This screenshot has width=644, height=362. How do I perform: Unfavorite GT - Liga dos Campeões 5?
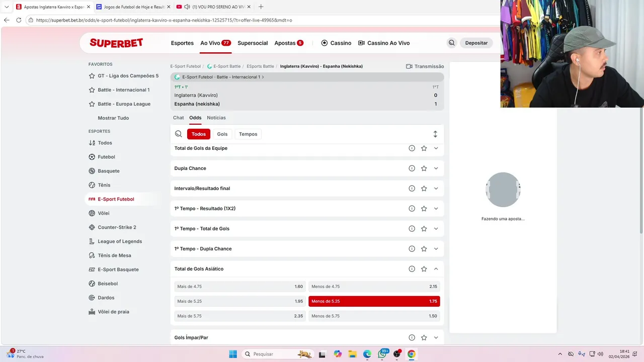coord(92,76)
